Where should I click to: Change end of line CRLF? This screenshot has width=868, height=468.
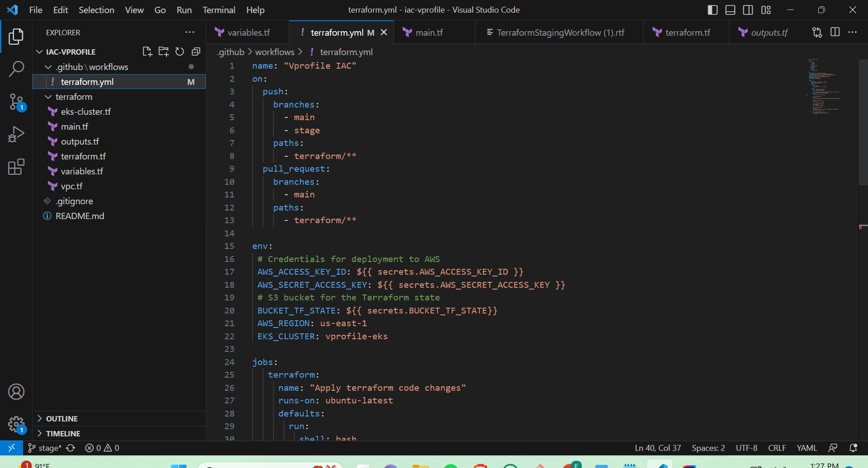coord(777,448)
